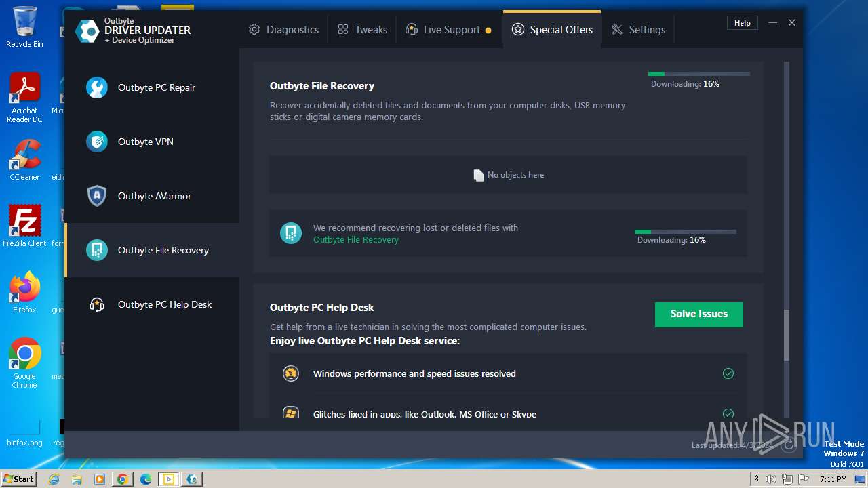Click the checkmark for Windows performance issues
Viewport: 868px width, 488px height.
pos(728,373)
